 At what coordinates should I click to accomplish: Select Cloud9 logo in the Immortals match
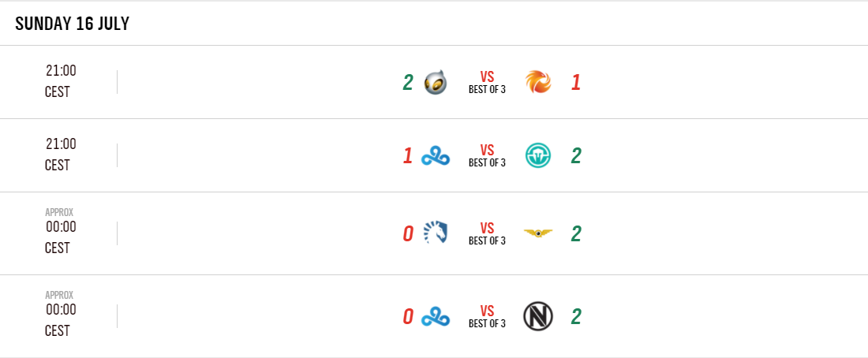coord(436,156)
